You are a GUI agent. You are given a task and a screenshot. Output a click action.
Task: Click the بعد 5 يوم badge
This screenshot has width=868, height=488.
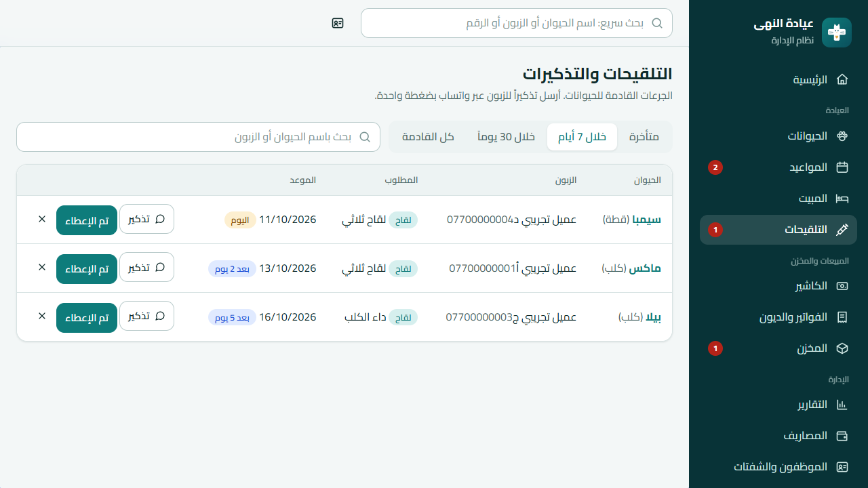[x=233, y=318]
